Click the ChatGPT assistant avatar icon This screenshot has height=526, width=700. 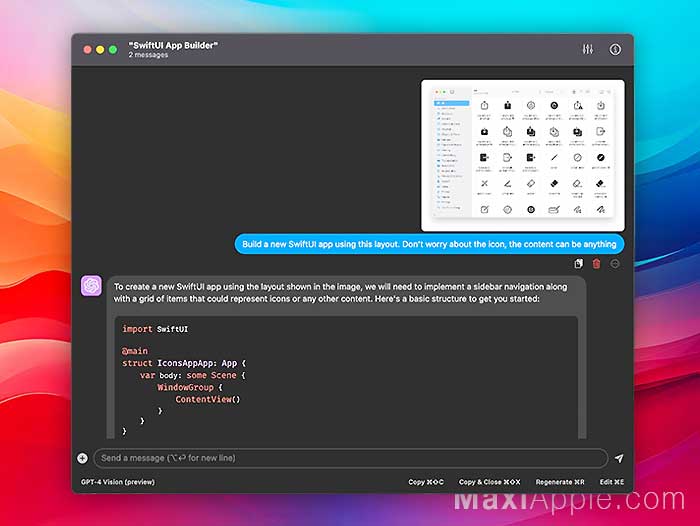[91, 286]
